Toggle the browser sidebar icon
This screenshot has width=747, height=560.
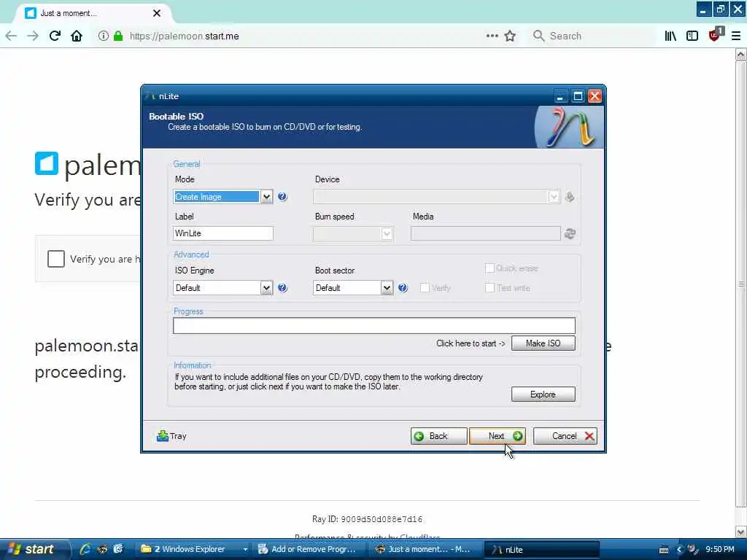tap(692, 36)
